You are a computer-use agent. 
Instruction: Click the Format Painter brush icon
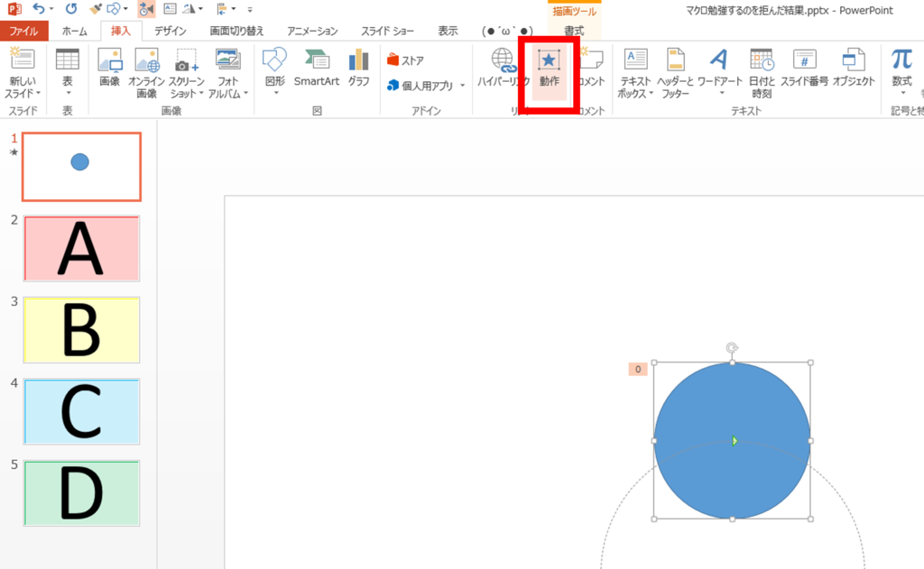[96, 8]
